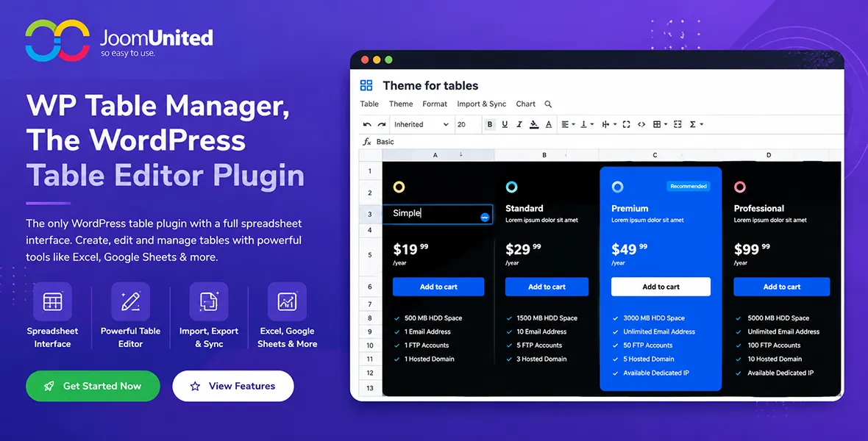Click the fullscreen brackets toolbar icon

626,124
